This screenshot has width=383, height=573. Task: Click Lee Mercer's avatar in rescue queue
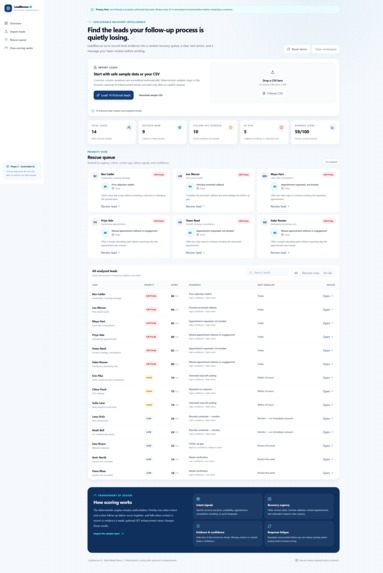[180, 176]
